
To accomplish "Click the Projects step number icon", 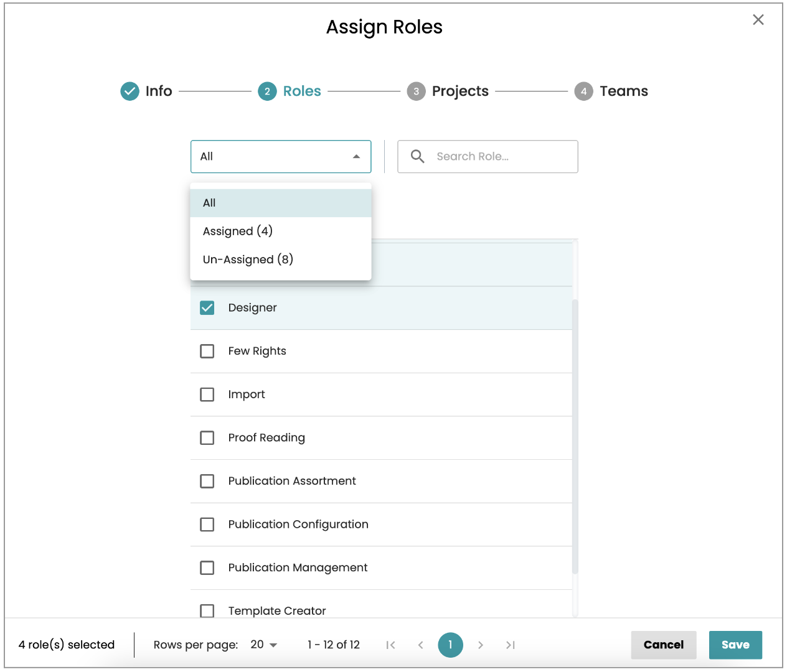I will pyautogui.click(x=416, y=91).
